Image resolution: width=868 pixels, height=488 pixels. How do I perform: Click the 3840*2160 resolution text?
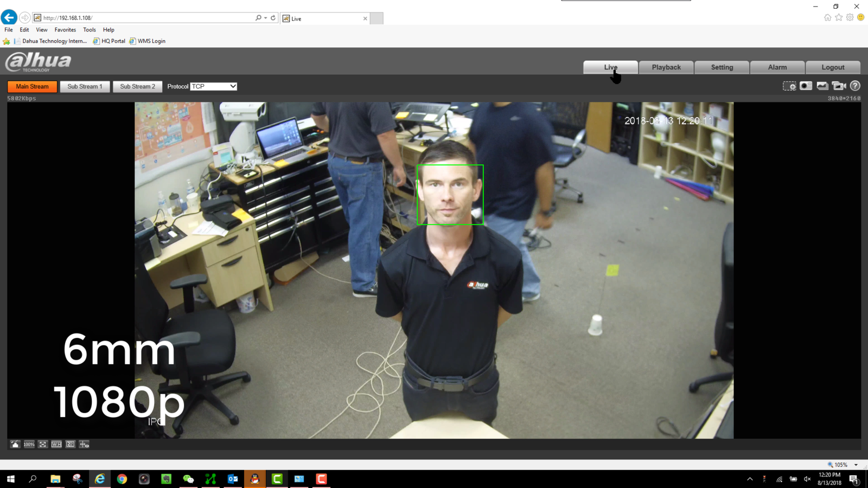[844, 99]
